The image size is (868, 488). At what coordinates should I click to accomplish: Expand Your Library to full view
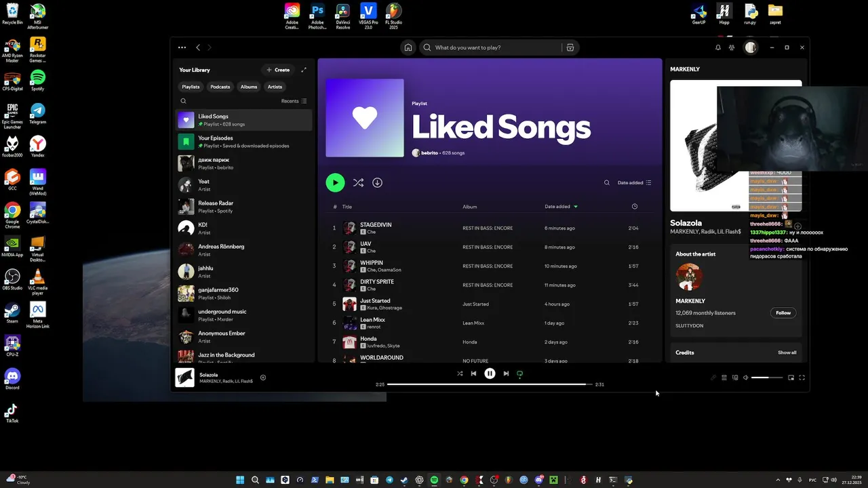[304, 70]
